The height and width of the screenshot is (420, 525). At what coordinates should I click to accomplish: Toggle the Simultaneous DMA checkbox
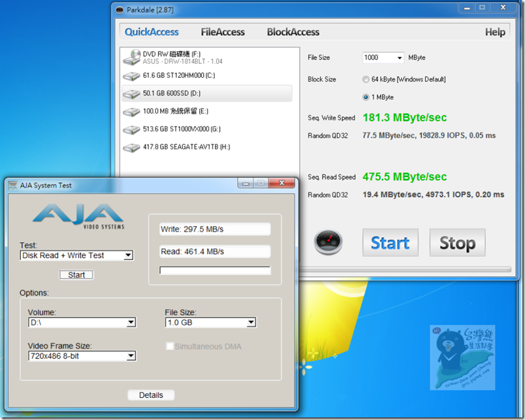pyautogui.click(x=170, y=346)
